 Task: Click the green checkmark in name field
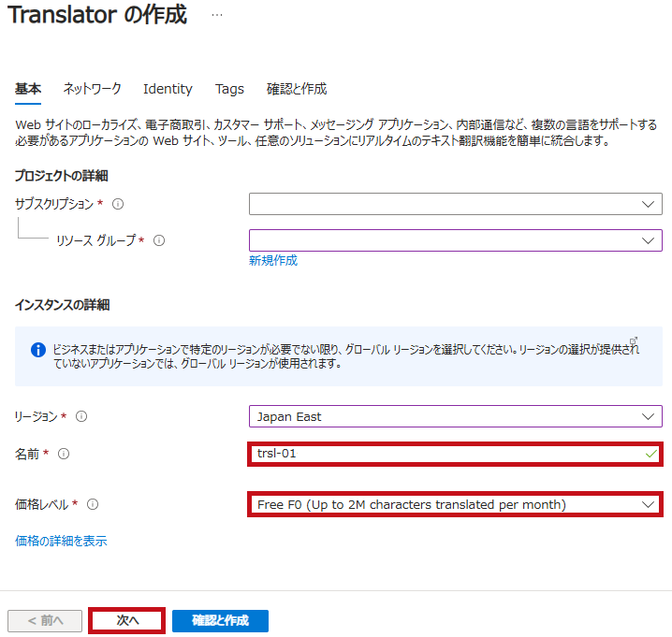tap(651, 454)
